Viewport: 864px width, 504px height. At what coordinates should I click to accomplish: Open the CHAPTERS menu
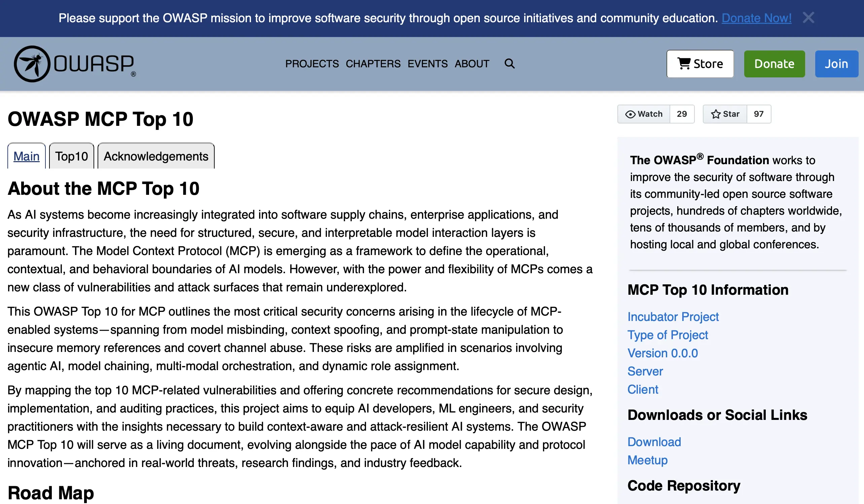(373, 64)
